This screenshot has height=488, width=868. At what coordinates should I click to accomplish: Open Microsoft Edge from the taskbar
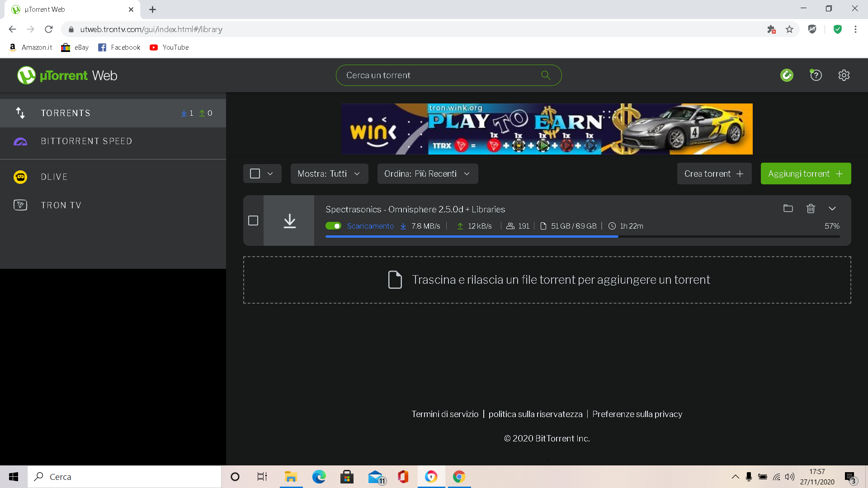[319, 477]
